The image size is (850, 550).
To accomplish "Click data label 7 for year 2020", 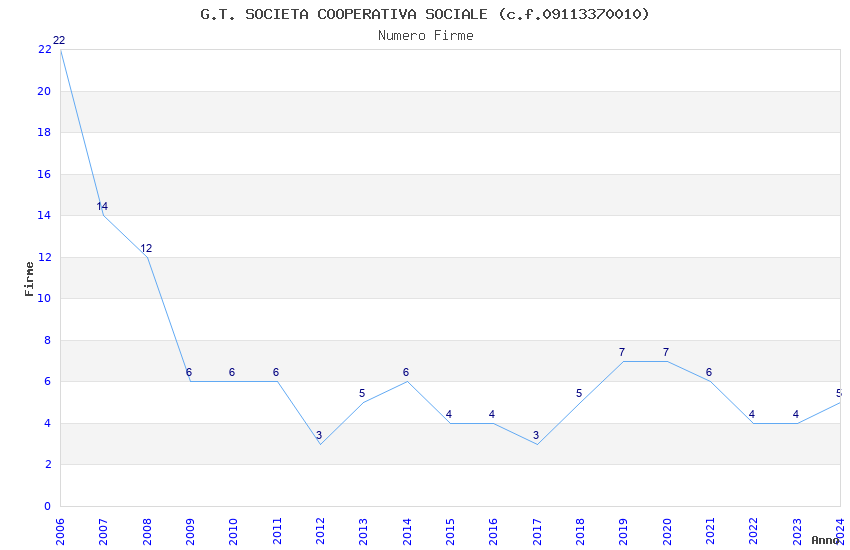I will tap(666, 352).
